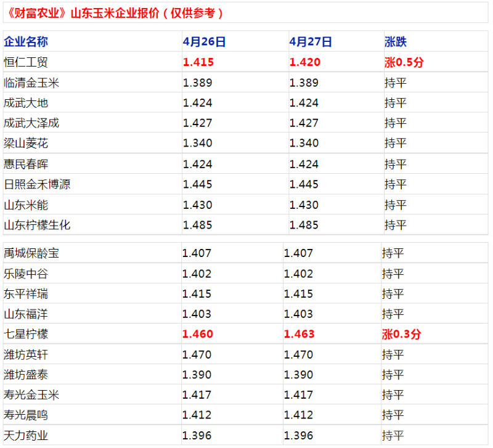Viewport: 493px width, 448px height.
Task: Select the 涨跌 column header
Action: click(396, 41)
